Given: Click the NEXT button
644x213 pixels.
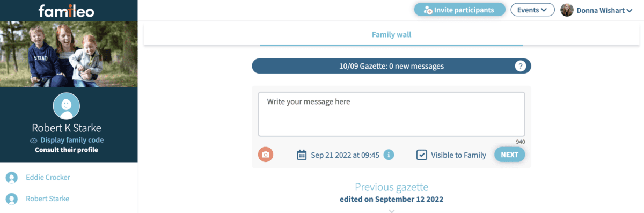Looking at the screenshot, I should click(x=509, y=155).
